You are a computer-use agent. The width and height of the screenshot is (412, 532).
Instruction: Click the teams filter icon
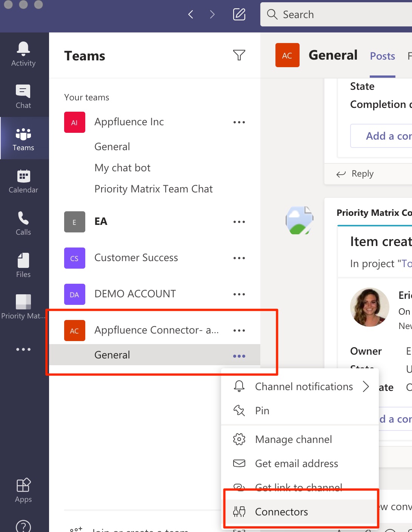pyautogui.click(x=239, y=55)
